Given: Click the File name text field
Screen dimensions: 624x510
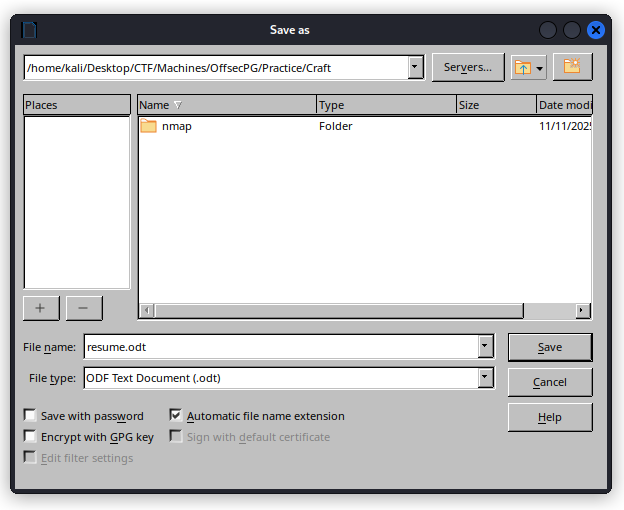Looking at the screenshot, I should click(280, 347).
